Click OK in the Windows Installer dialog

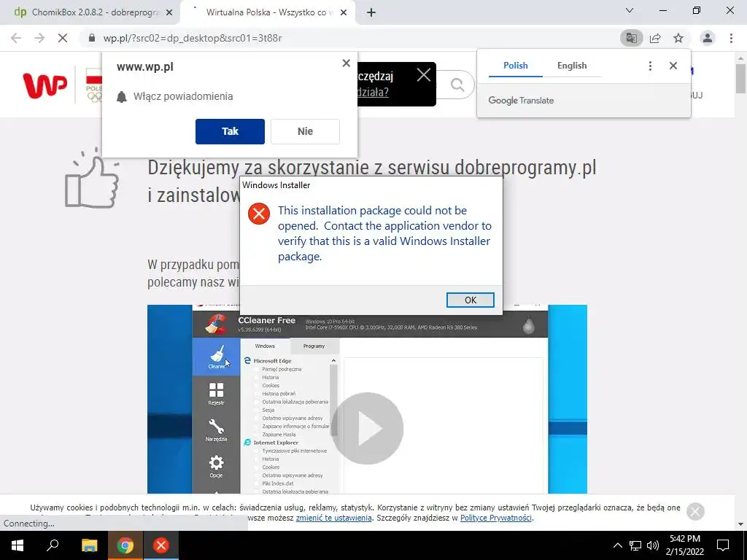tap(471, 300)
